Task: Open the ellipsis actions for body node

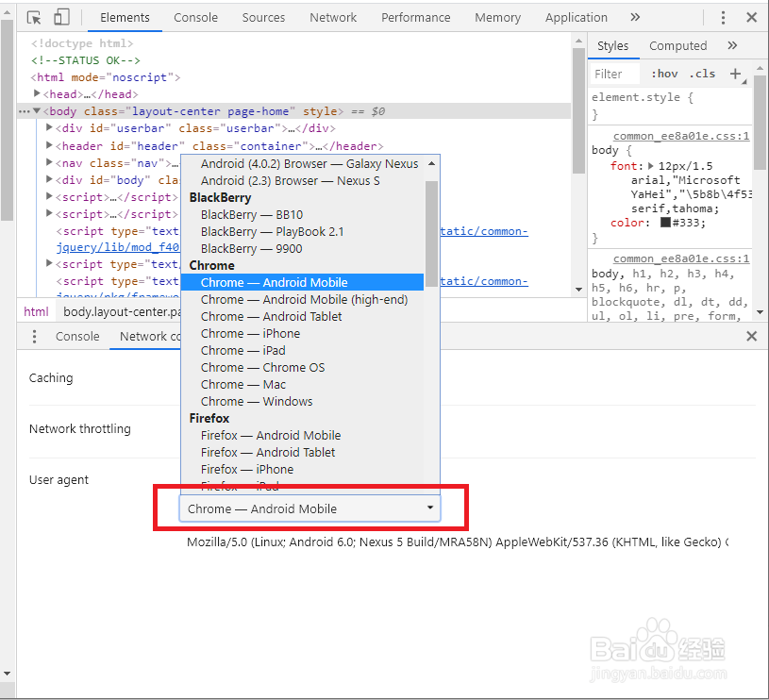Action: coord(24,111)
